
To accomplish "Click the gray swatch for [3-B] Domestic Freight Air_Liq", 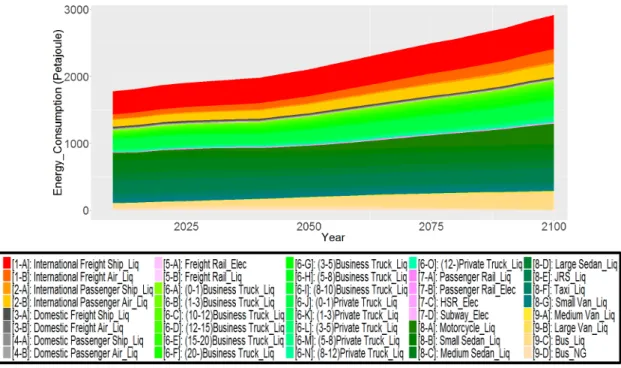I will 7,327.
